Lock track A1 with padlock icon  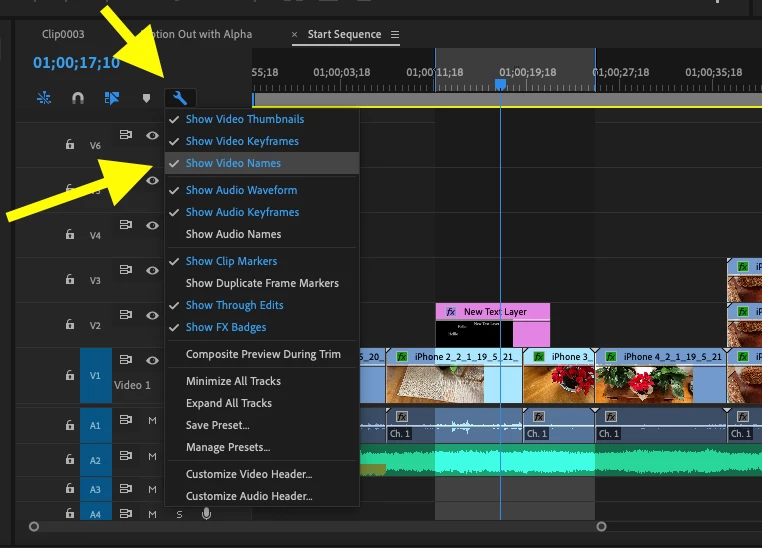[x=70, y=425]
